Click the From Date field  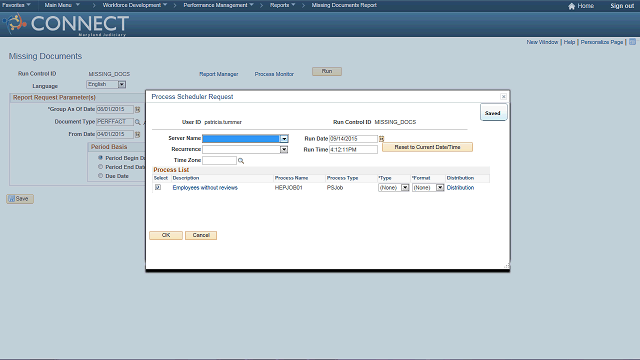point(115,134)
